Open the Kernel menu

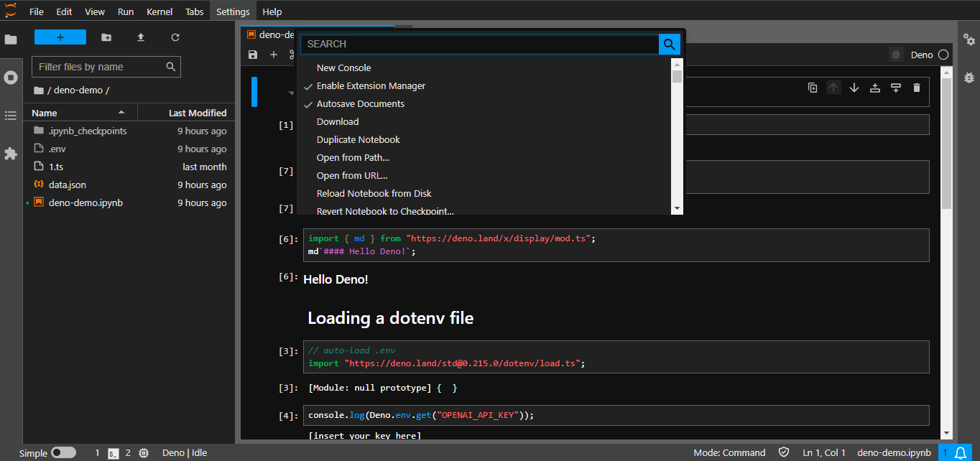160,11
